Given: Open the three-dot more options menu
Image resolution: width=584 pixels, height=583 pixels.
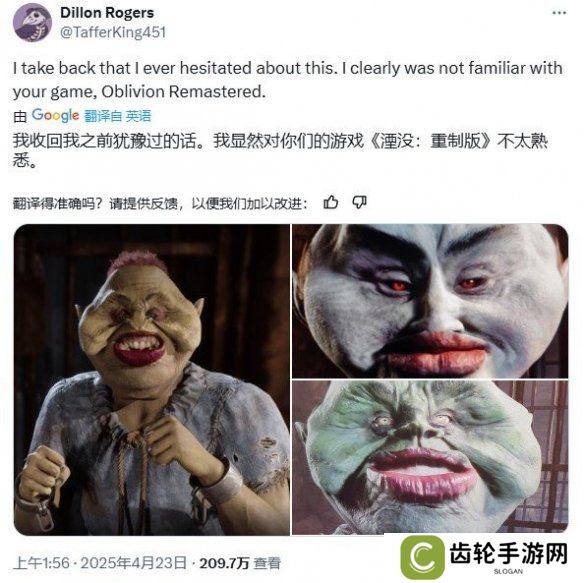Looking at the screenshot, I should click(559, 13).
